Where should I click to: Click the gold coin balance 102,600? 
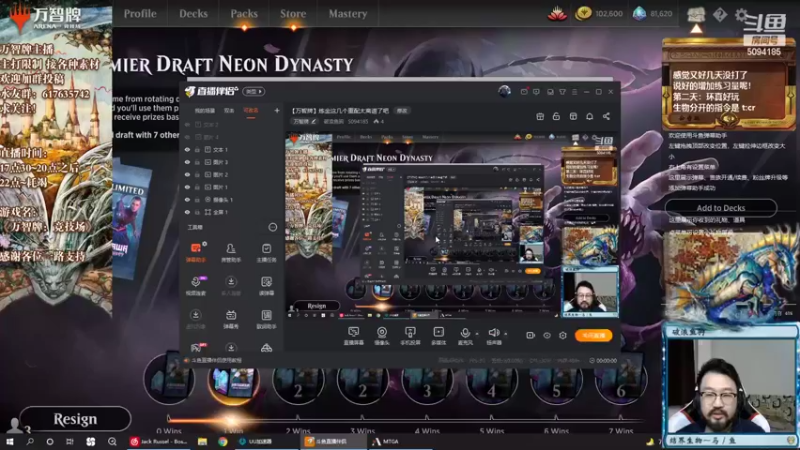tap(599, 14)
